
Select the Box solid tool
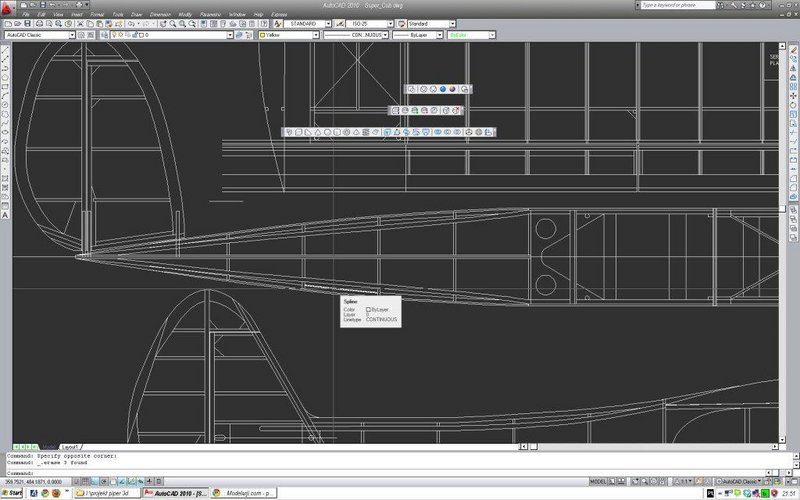[299, 132]
